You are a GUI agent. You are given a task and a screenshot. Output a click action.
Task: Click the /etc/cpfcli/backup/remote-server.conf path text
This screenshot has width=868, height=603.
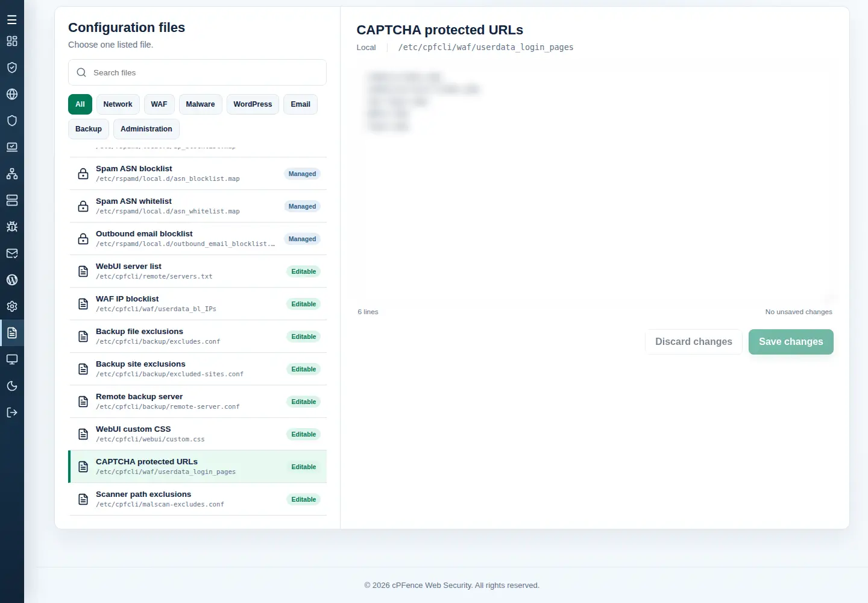coord(168,406)
